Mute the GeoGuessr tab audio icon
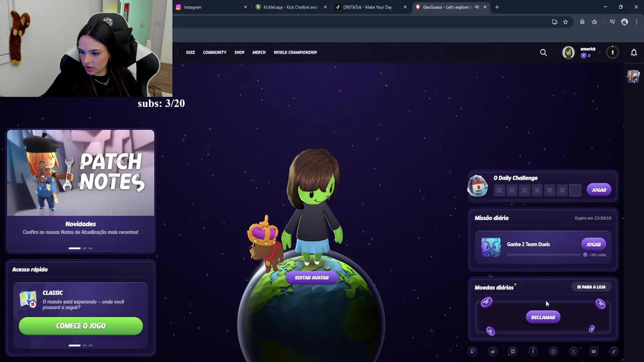The width and height of the screenshot is (644, 362). (476, 7)
